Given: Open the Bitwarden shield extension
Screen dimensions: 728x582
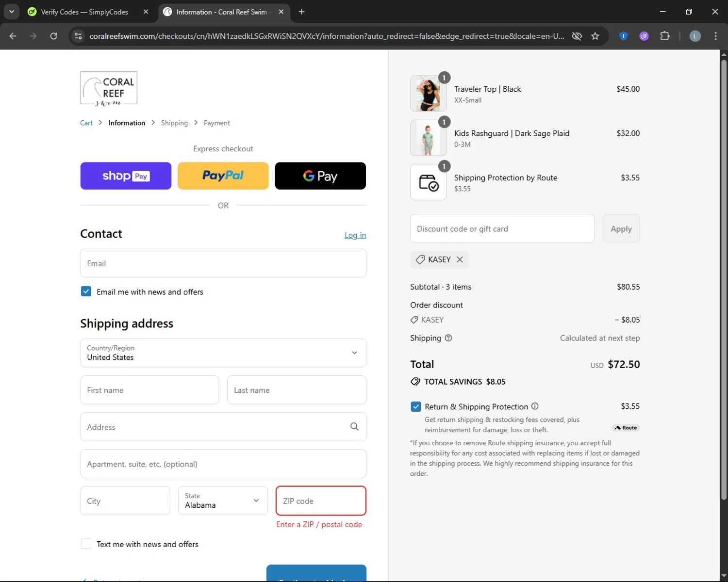Looking at the screenshot, I should [624, 36].
